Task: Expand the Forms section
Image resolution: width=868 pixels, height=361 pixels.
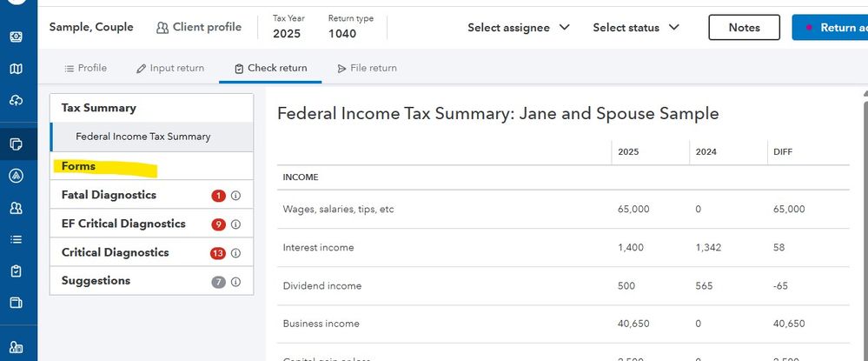Action: 79,166
